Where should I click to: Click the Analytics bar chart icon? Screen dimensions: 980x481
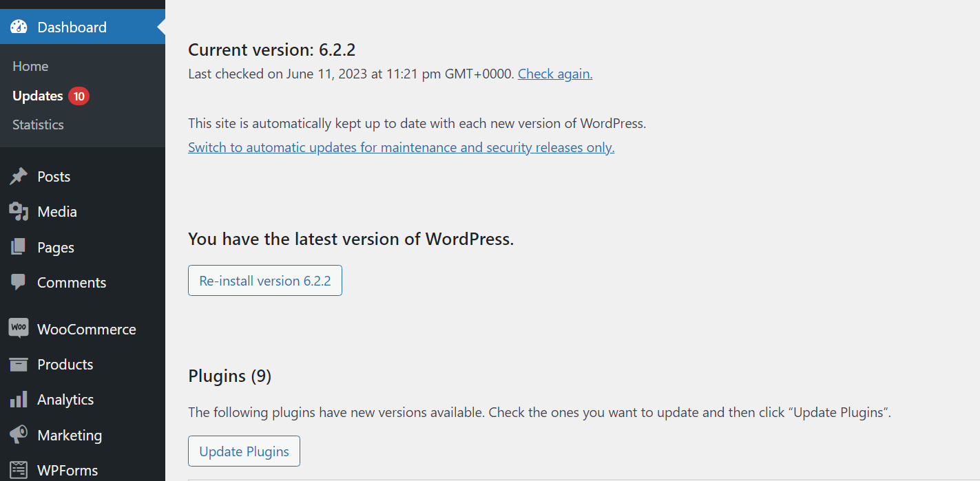19,399
